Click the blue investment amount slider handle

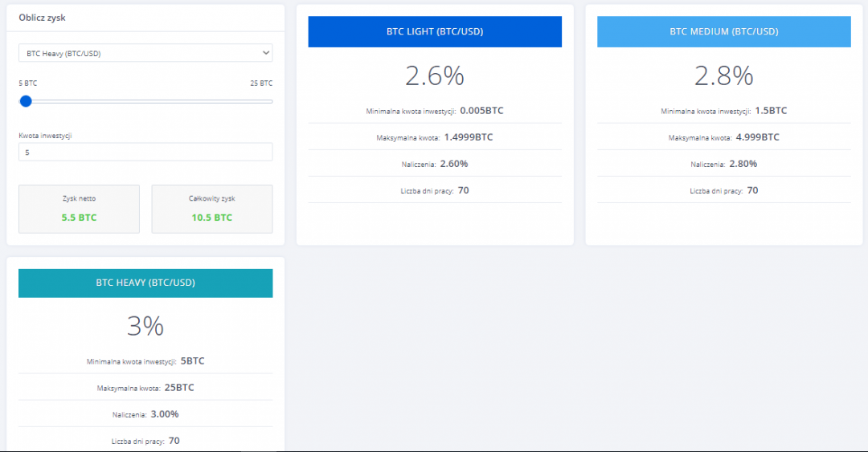coord(26,101)
